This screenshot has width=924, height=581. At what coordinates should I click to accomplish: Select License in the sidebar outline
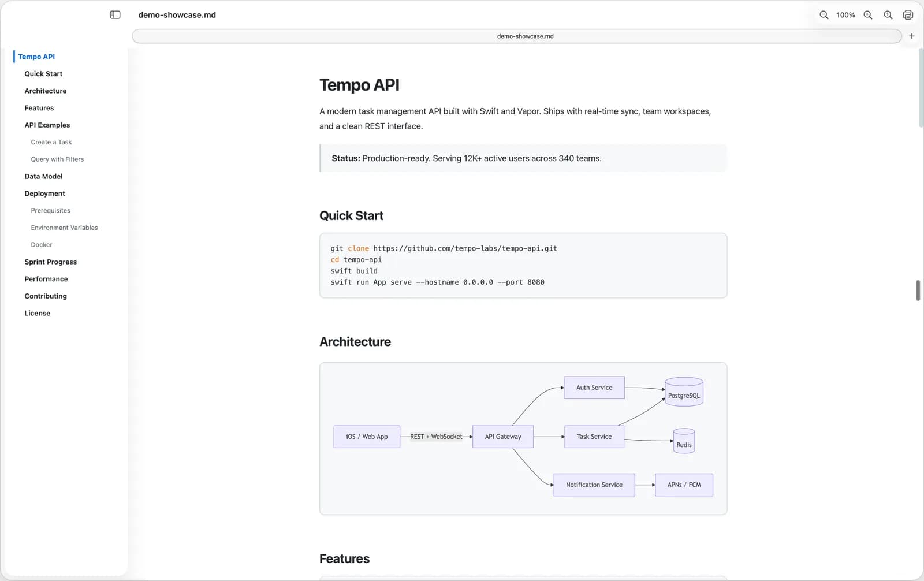click(38, 313)
